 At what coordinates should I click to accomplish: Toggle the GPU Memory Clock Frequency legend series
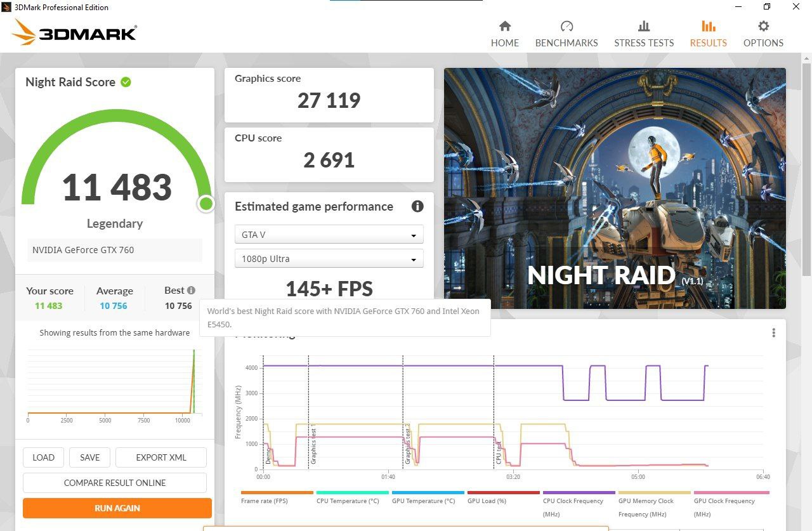(655, 504)
